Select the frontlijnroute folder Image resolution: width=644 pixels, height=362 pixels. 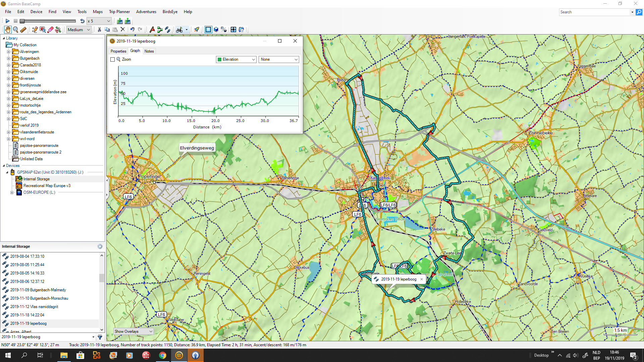[x=30, y=85]
